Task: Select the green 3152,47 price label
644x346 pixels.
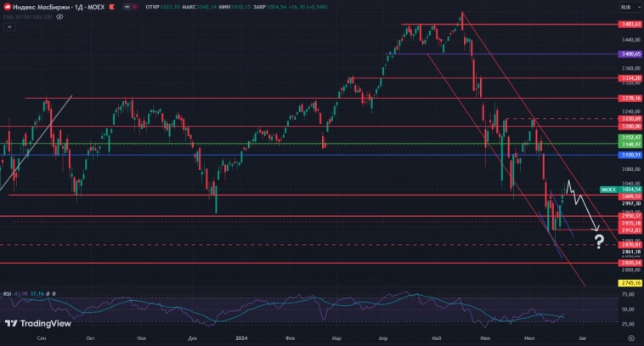Action: click(630, 137)
